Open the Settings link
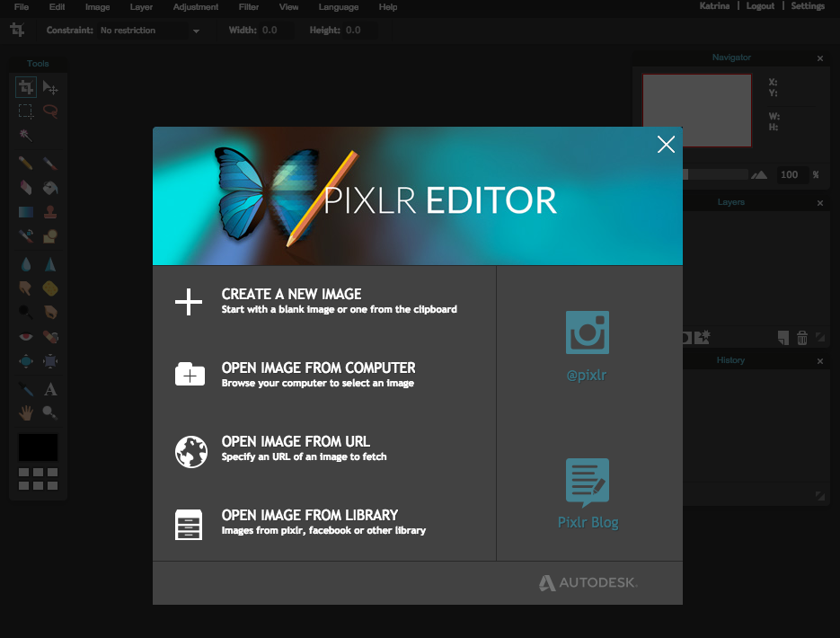The width and height of the screenshot is (840, 638). pyautogui.click(x=808, y=6)
